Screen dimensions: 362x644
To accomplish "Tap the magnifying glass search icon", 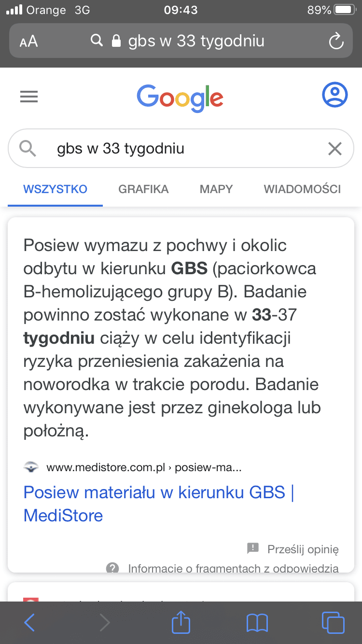I will pos(28,149).
